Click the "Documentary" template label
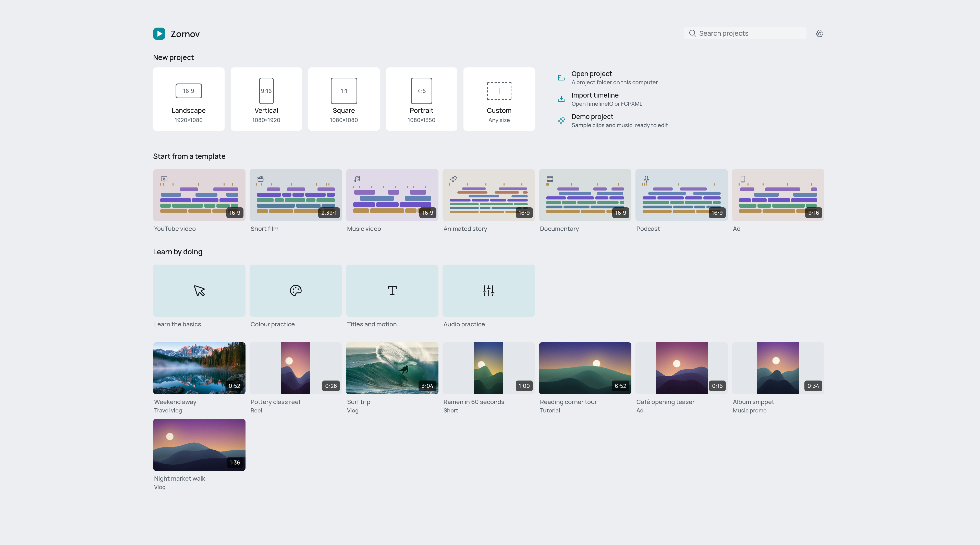 [559, 229]
